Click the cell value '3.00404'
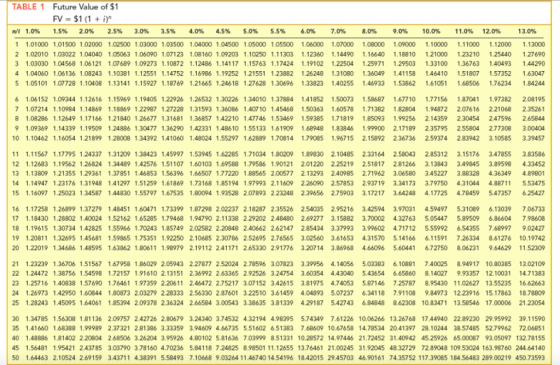This screenshot has height=365, width=560. [534, 128]
